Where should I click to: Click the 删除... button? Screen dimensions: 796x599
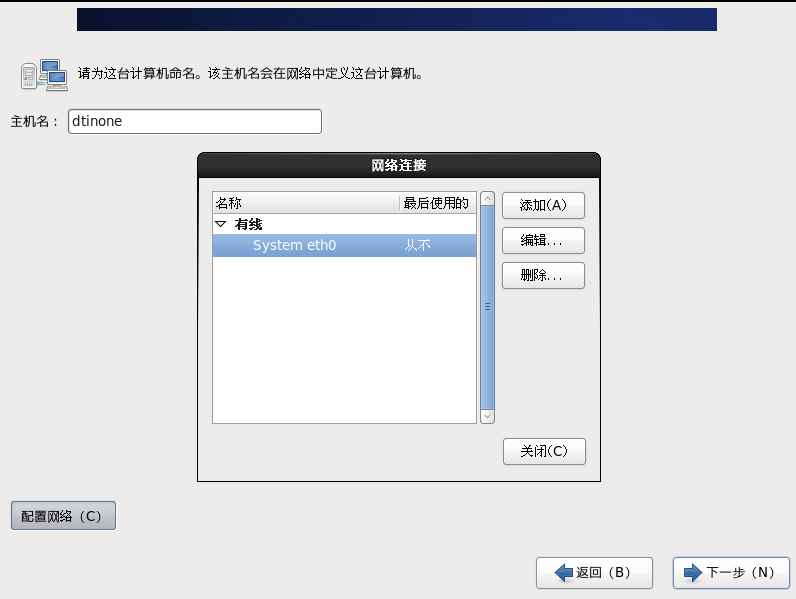543,275
